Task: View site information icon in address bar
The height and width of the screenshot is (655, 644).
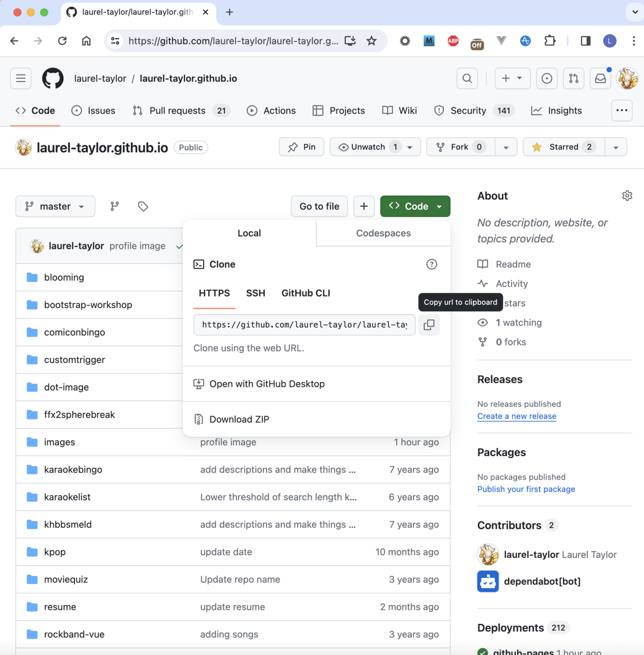Action: click(115, 41)
